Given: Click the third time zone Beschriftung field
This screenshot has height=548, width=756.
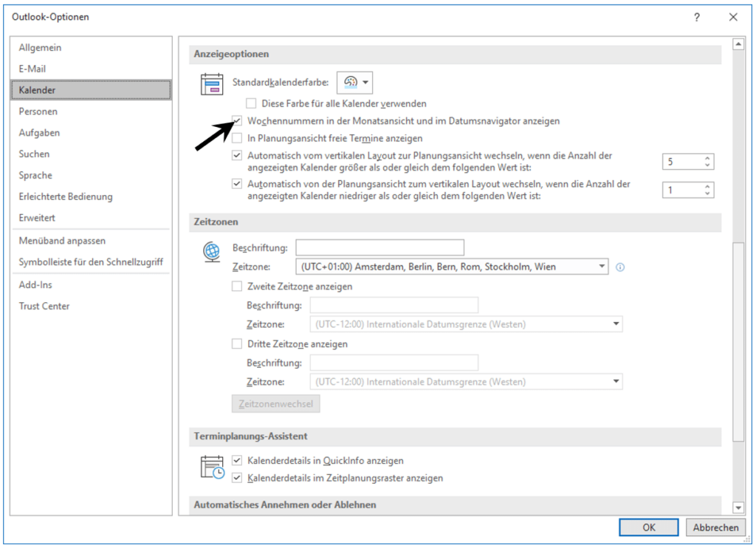Looking at the screenshot, I should point(394,363).
